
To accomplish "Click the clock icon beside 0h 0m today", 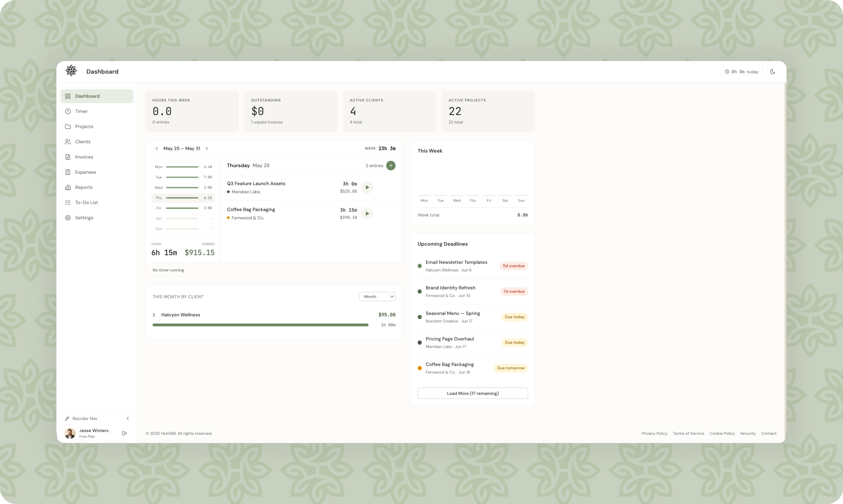I will tap(727, 72).
